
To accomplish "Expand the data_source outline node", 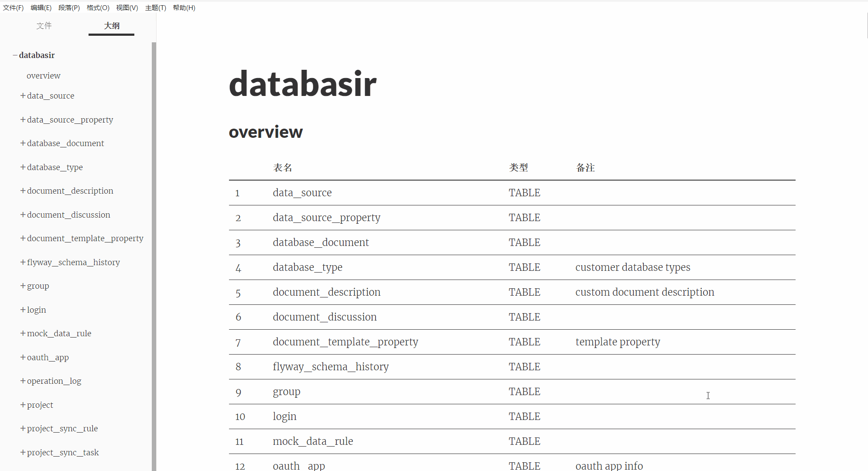I will [22, 96].
